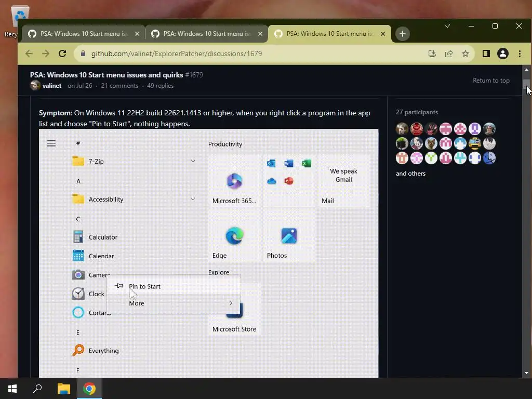Click the Camera app icon

(x=78, y=275)
